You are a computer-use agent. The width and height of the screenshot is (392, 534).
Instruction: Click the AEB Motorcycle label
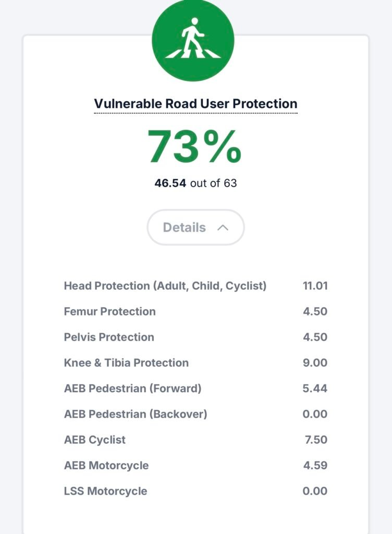[x=106, y=465]
